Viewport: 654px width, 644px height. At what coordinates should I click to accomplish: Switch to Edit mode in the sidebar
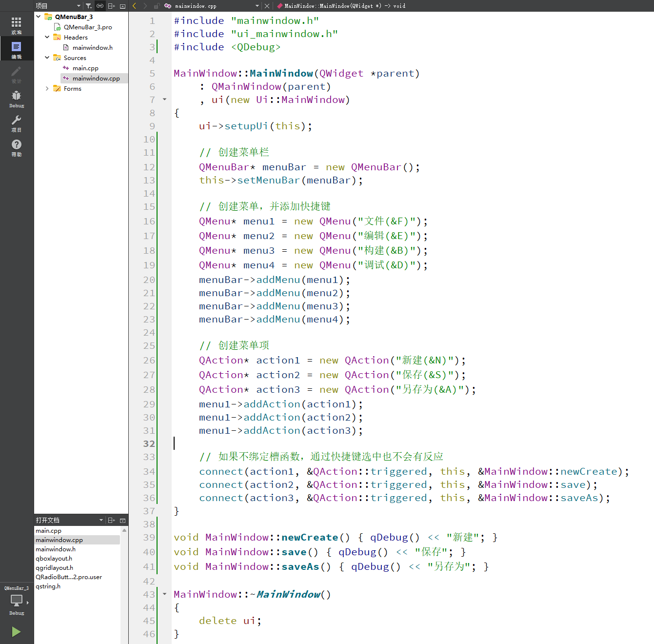pyautogui.click(x=17, y=50)
